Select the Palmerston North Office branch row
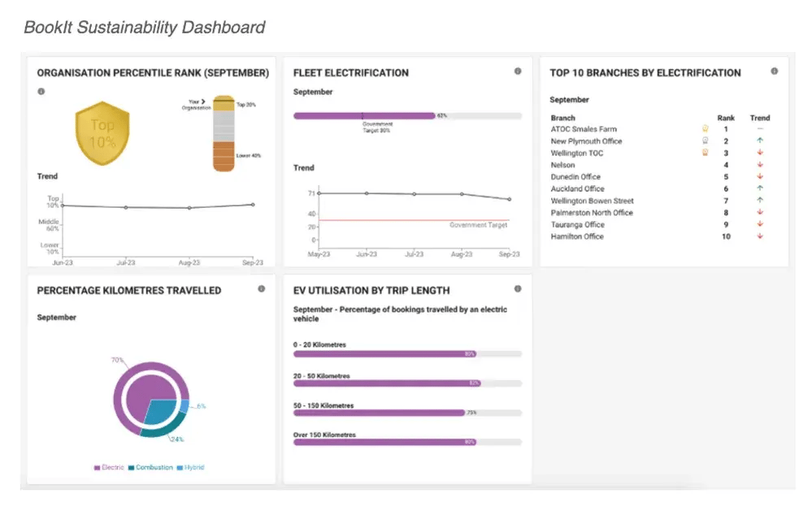This screenshot has width=812, height=506. click(x=660, y=212)
